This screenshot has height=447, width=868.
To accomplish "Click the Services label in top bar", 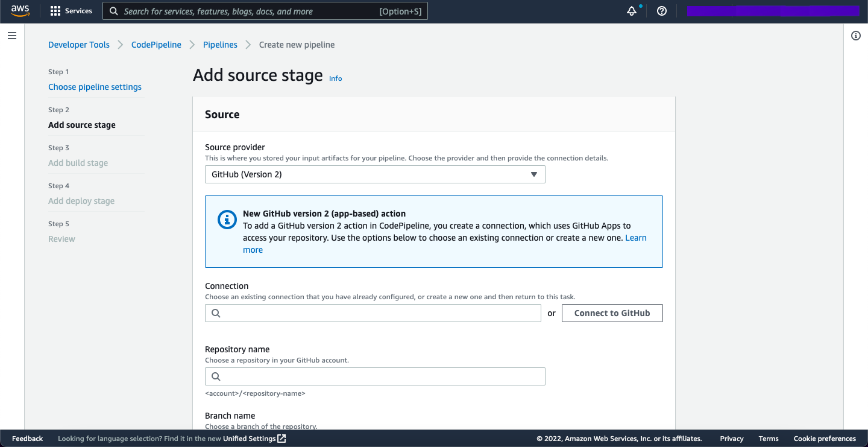I will click(x=78, y=11).
